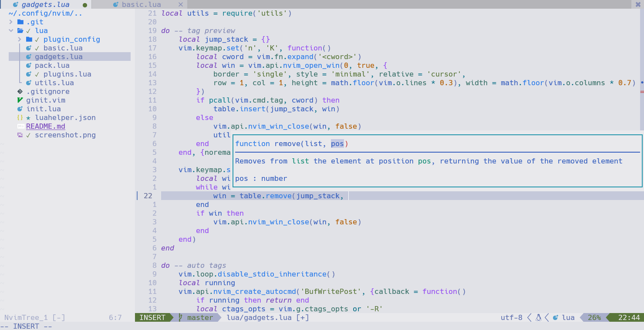The image size is (644, 330).
Task: Open plugins.lua in the file tree
Action: tap(67, 74)
